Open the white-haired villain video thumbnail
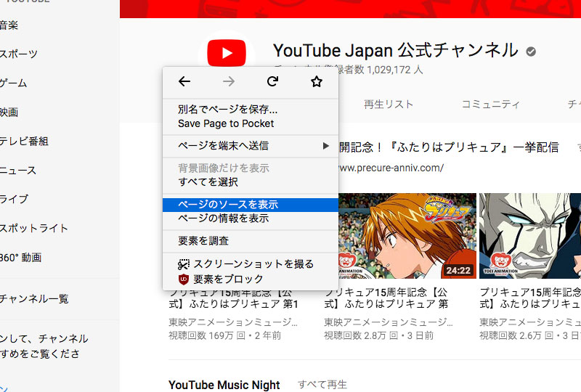 click(530, 236)
